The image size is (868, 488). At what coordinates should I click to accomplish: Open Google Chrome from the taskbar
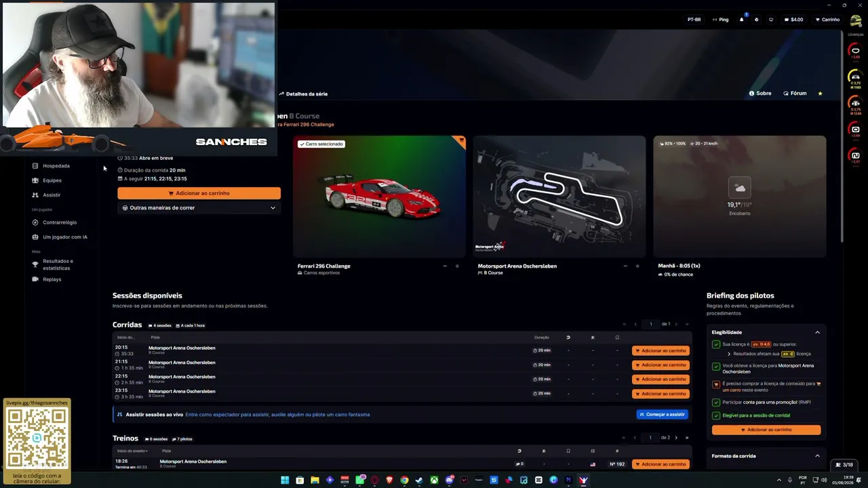click(404, 481)
